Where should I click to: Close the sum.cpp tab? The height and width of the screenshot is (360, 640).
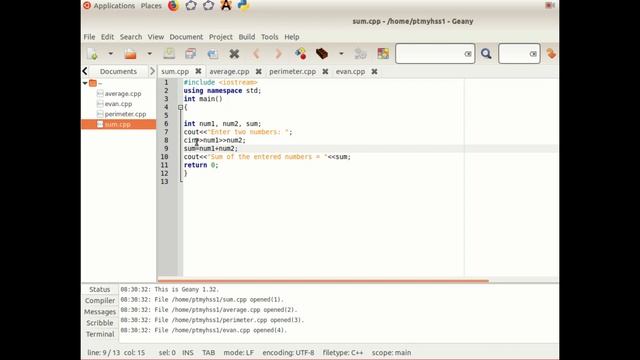tap(198, 71)
